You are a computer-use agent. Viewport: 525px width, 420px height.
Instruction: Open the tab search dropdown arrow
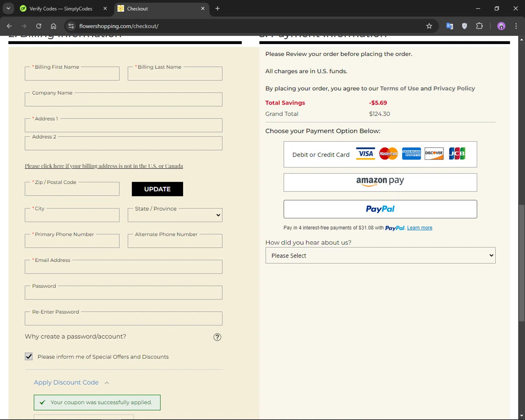coord(8,8)
